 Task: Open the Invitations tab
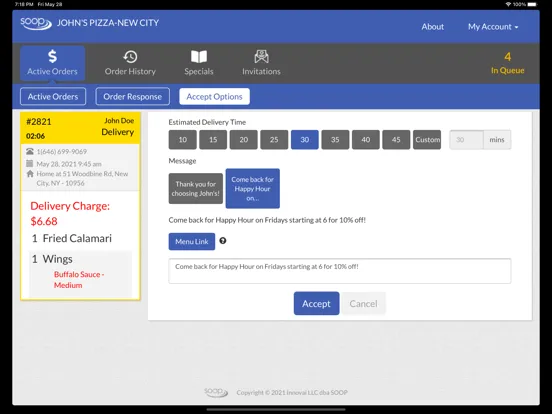(261, 63)
